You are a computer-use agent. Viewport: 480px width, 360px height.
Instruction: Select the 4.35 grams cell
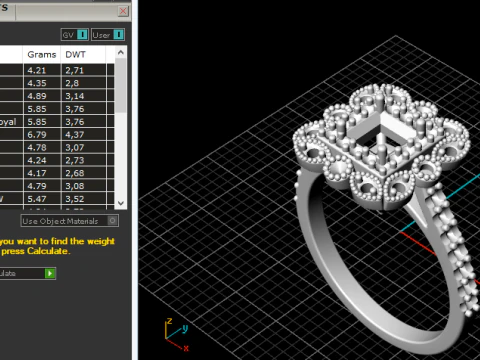click(42, 83)
